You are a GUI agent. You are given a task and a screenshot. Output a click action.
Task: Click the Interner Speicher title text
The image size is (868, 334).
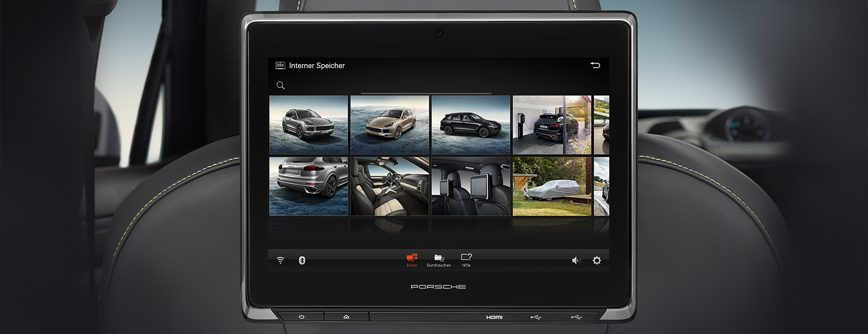click(x=317, y=65)
